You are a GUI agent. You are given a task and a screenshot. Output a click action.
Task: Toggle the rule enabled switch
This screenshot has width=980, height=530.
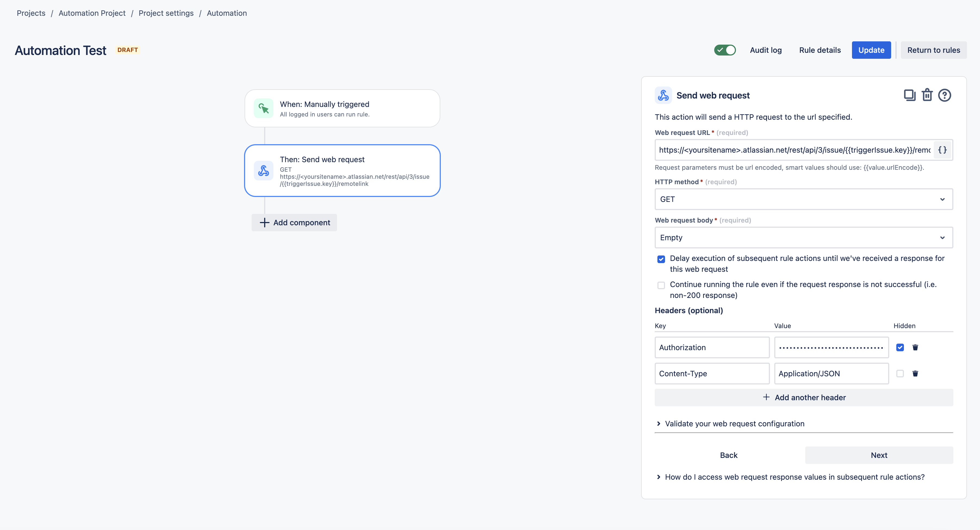[x=725, y=50]
